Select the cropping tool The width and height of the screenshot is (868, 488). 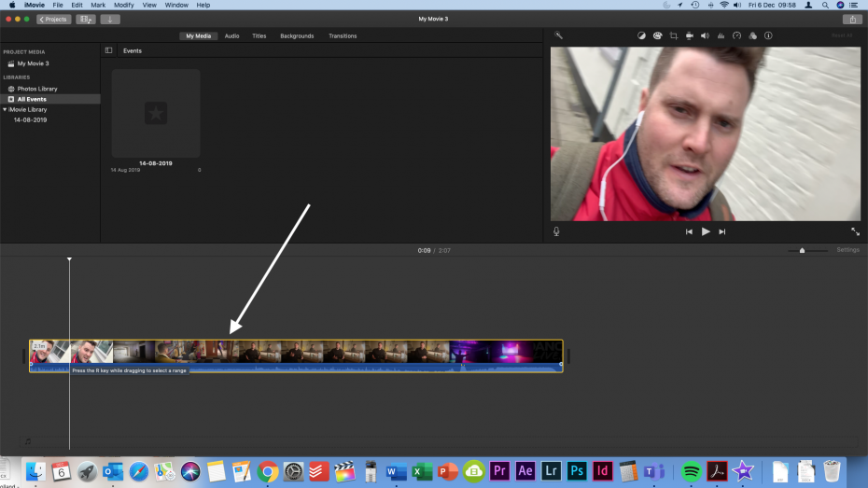coord(673,35)
